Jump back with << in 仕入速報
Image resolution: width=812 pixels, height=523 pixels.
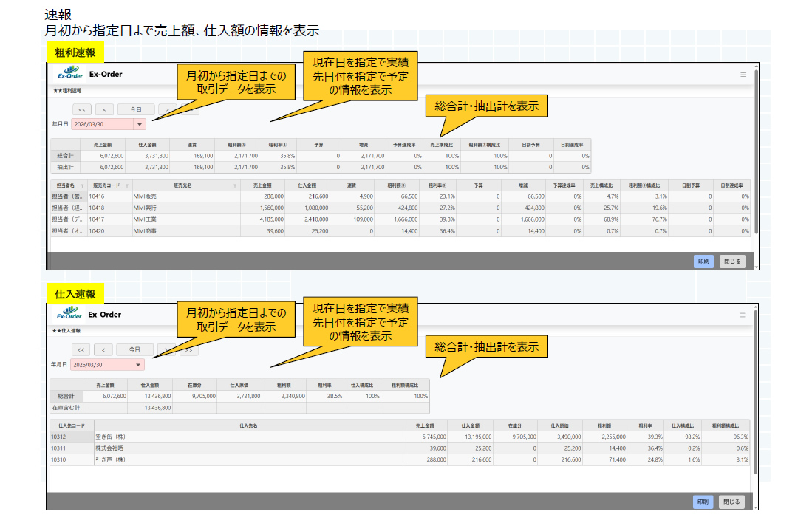pyautogui.click(x=81, y=350)
